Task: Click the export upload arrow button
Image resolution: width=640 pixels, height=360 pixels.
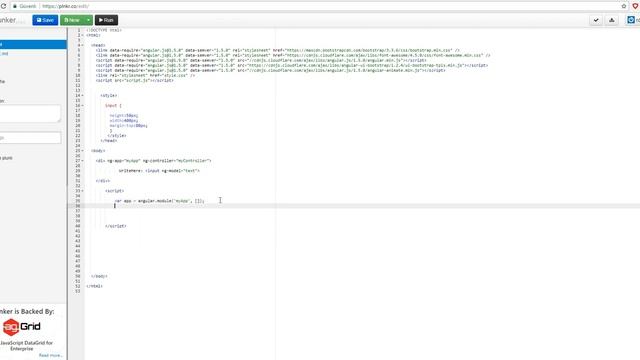Action: click(611, 20)
